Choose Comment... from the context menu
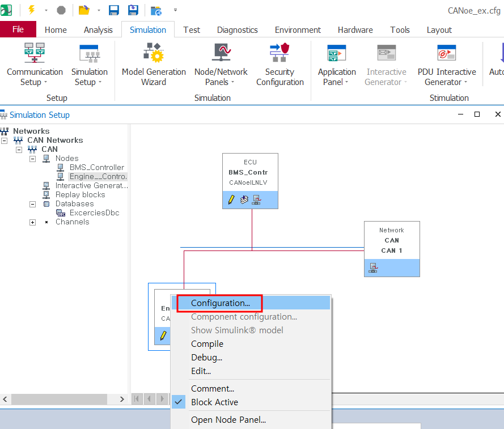Viewport: 504px width, 429px height. [251, 389]
